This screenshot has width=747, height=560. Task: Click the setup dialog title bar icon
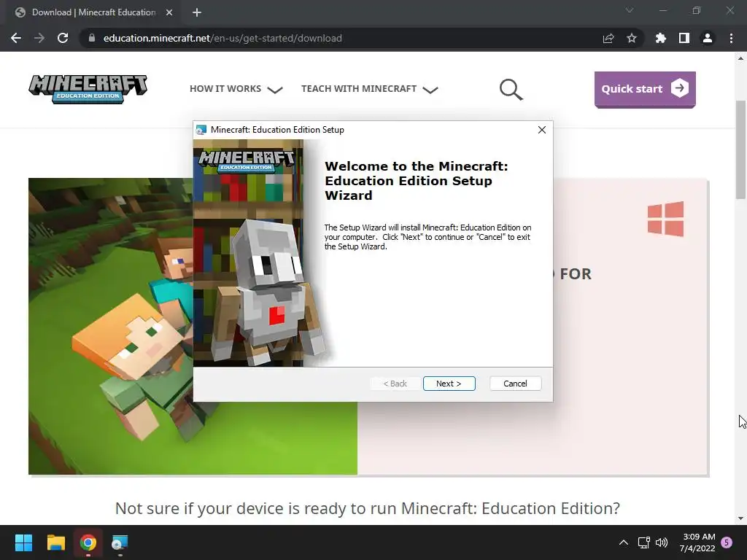(201, 130)
